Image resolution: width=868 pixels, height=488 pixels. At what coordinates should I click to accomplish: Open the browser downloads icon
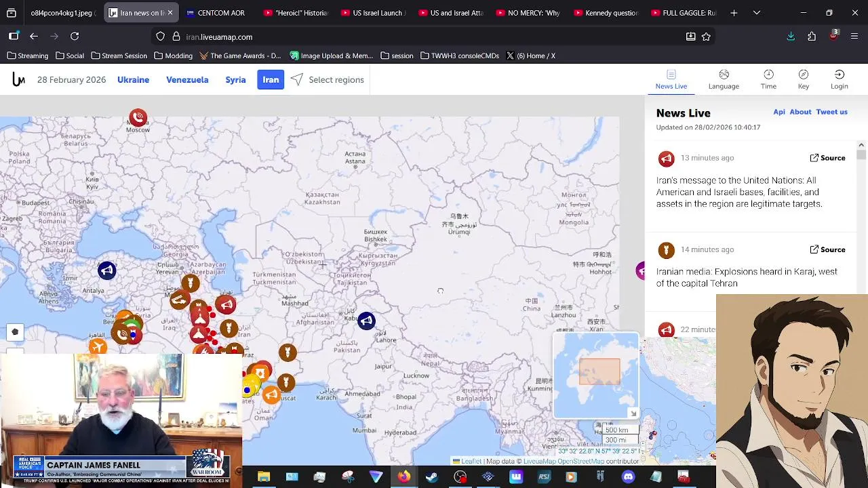point(791,37)
